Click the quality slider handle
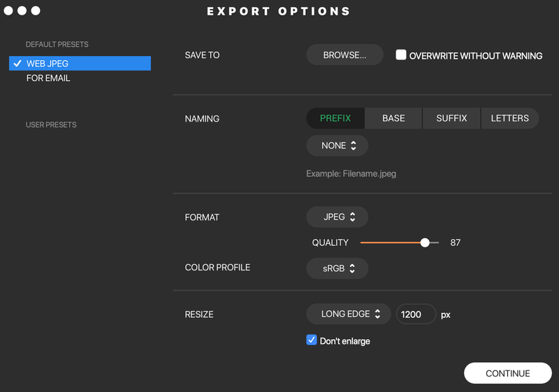This screenshot has width=559, height=392. point(425,242)
